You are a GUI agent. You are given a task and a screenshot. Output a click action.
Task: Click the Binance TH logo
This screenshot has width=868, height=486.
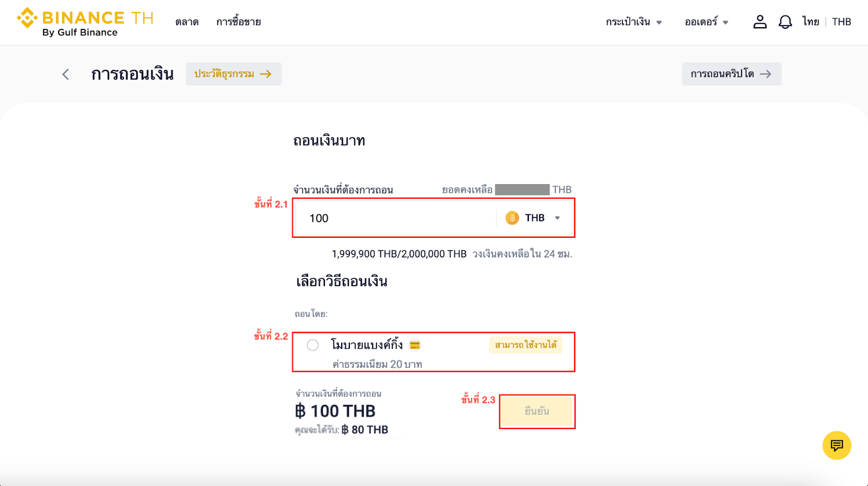pyautogui.click(x=84, y=21)
